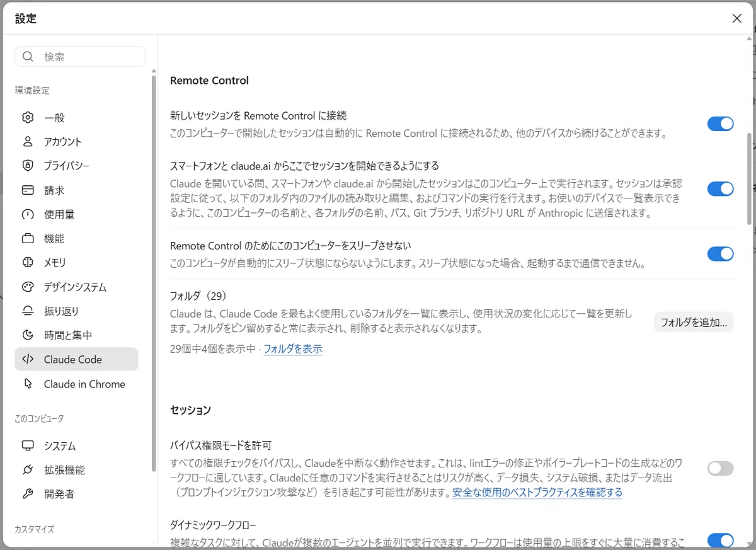
Task: Click the 環境設定 sidebar group label
Action: pos(32,91)
